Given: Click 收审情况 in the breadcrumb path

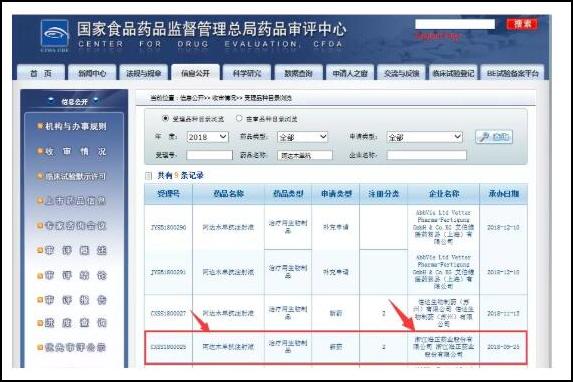Looking at the screenshot, I should pyautogui.click(x=223, y=98).
